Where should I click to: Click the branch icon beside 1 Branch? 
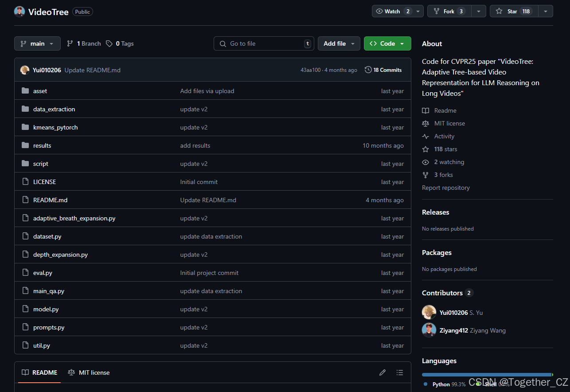(x=70, y=43)
